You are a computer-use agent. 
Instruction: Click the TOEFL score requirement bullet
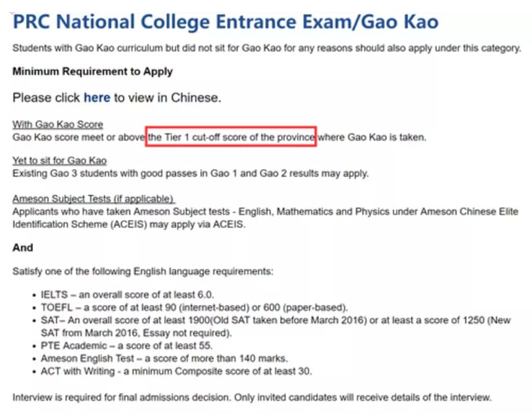click(x=194, y=307)
